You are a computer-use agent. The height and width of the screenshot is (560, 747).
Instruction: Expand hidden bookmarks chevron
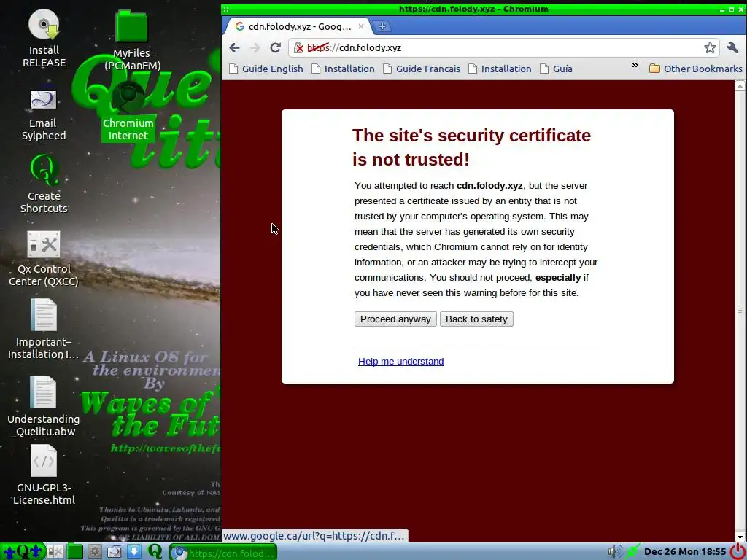click(x=635, y=66)
